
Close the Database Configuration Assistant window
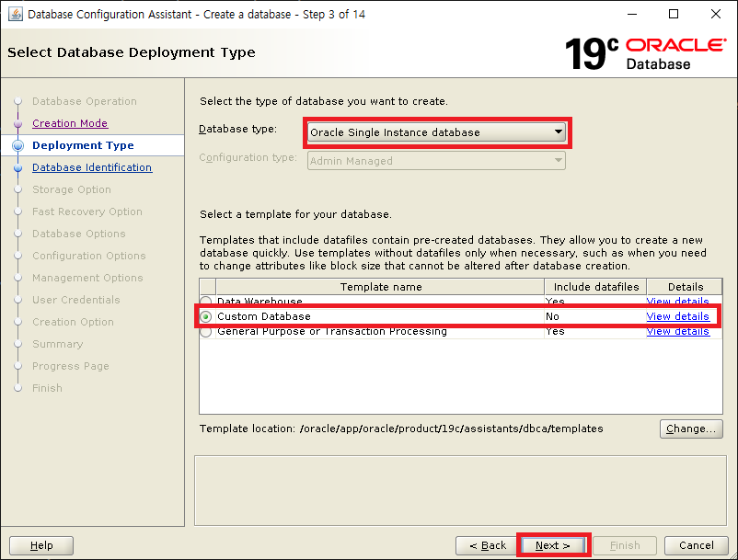pos(715,14)
